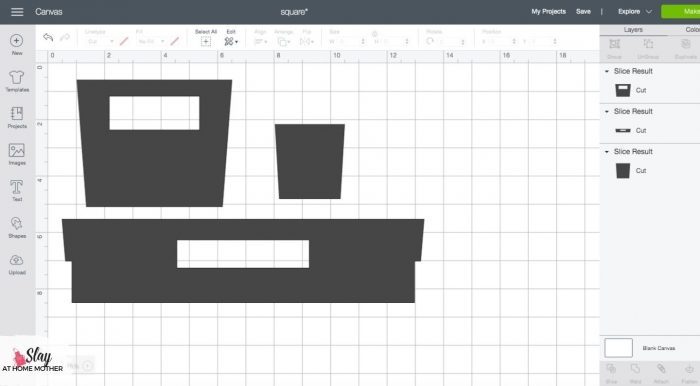The width and height of the screenshot is (700, 386).
Task: Collapse the first Slice Result group
Action: (x=607, y=71)
